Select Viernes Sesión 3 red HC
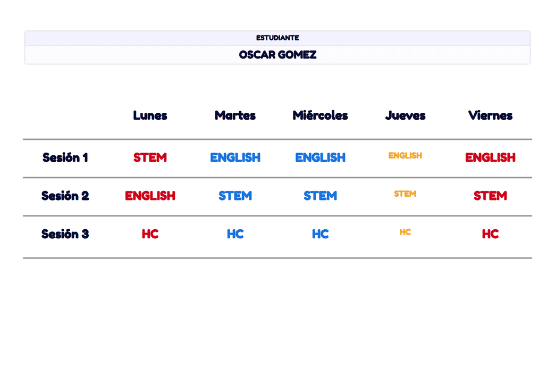The width and height of the screenshot is (555, 392). [x=490, y=234]
